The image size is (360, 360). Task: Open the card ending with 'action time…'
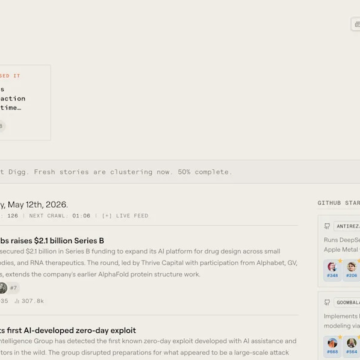25,102
